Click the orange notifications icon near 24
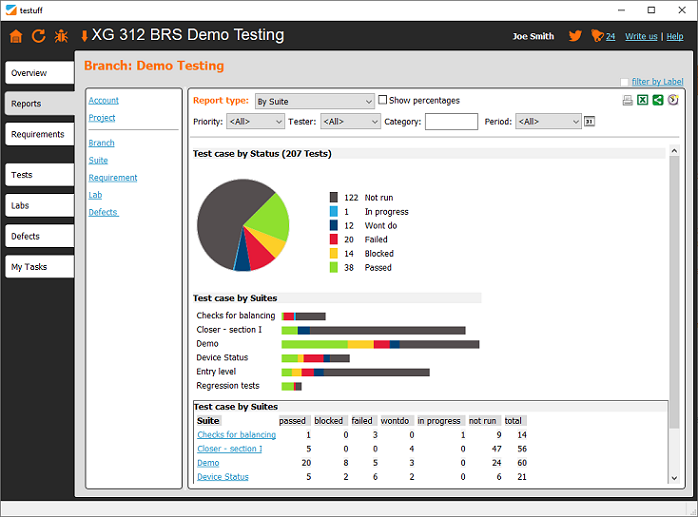 tap(597, 36)
